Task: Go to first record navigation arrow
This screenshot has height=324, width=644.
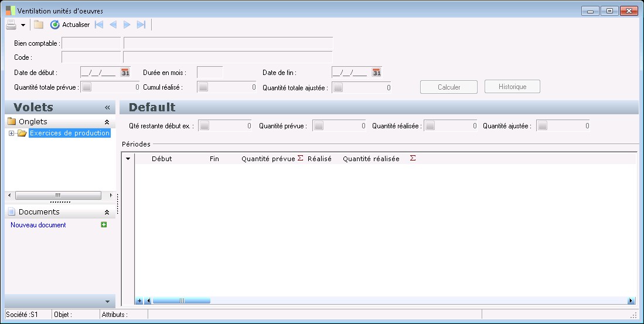Action: point(99,25)
